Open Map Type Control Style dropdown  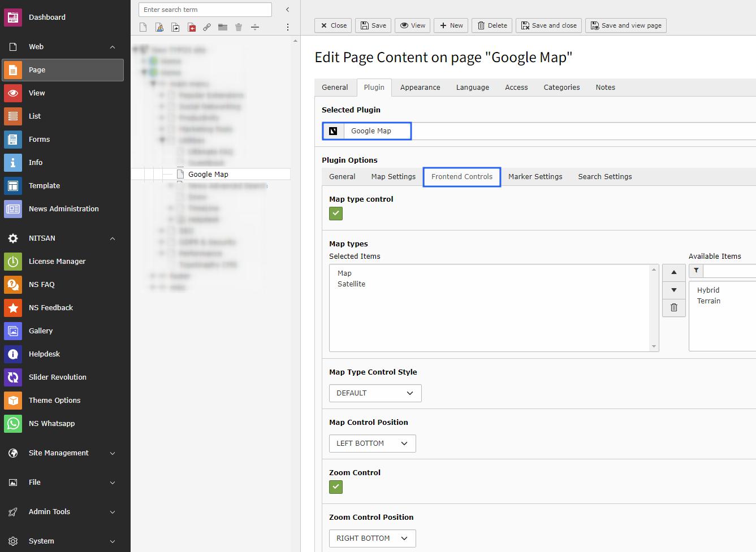(375, 393)
